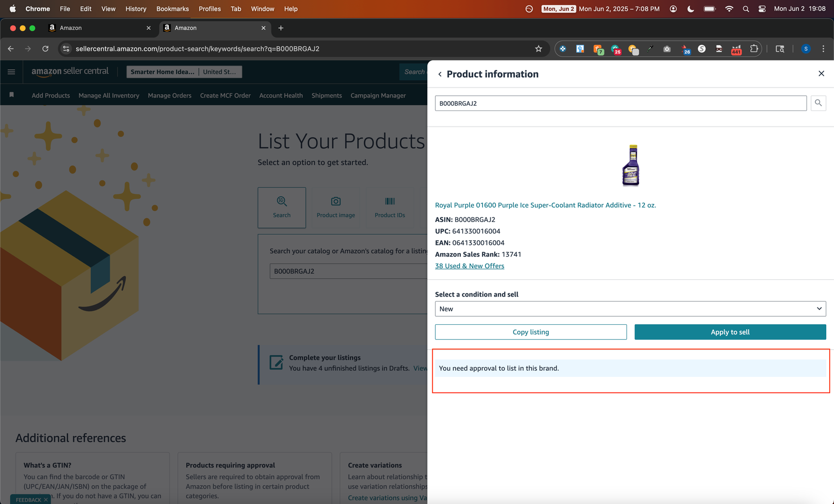Viewport: 834px width, 504px height.
Task: Click the Amazon Sales Rank: 13741 line
Action: click(x=478, y=254)
